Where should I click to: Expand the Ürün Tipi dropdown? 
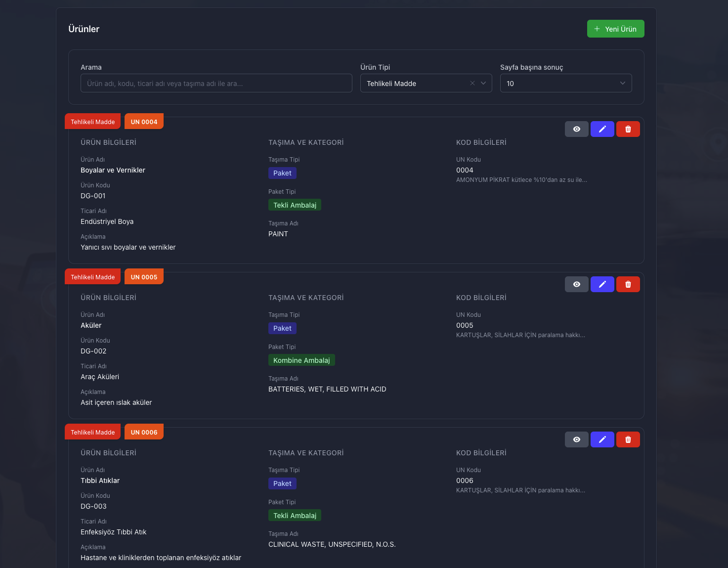[x=483, y=84]
